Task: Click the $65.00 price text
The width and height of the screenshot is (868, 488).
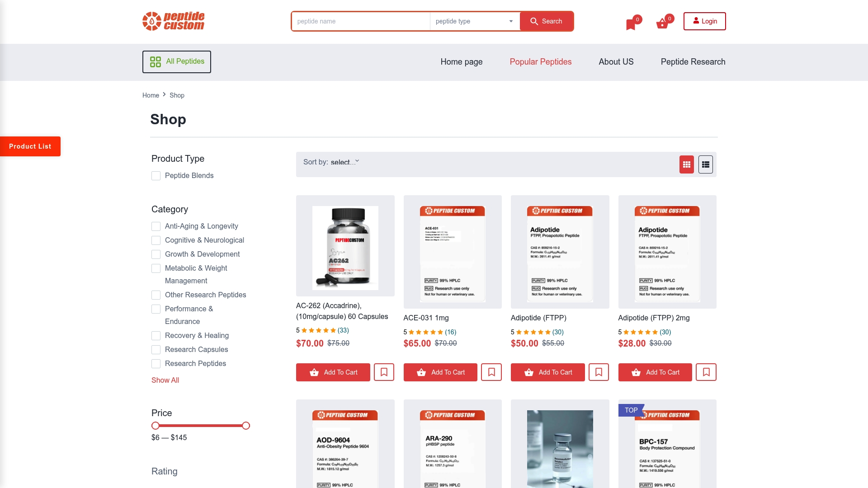Action: pos(417,343)
